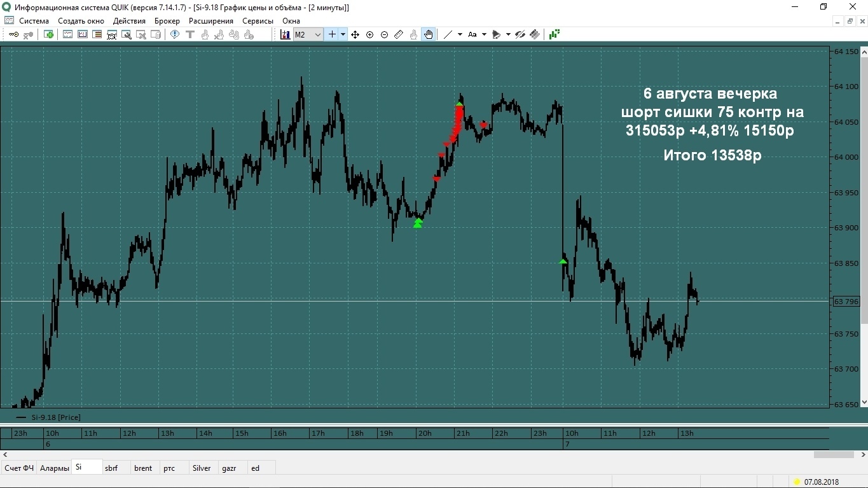Click the zoom out minus icon

pyautogui.click(x=384, y=34)
